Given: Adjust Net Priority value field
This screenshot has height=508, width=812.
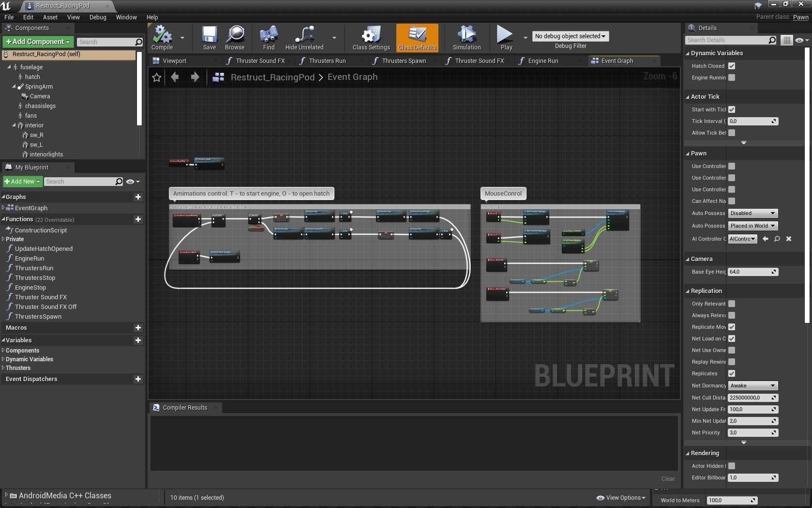Looking at the screenshot, I should coord(752,432).
